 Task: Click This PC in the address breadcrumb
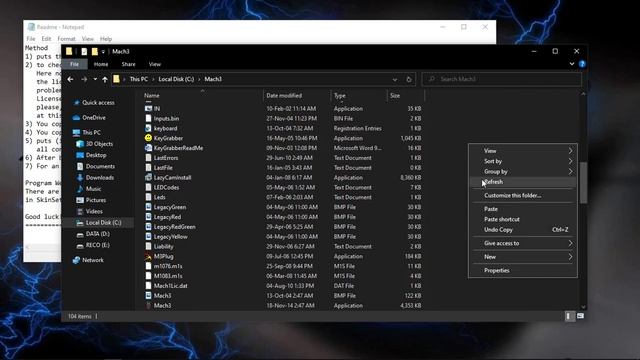click(139, 79)
